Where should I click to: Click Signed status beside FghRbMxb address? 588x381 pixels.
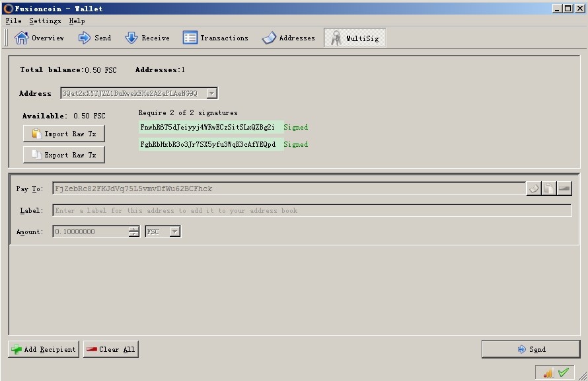[295, 144]
